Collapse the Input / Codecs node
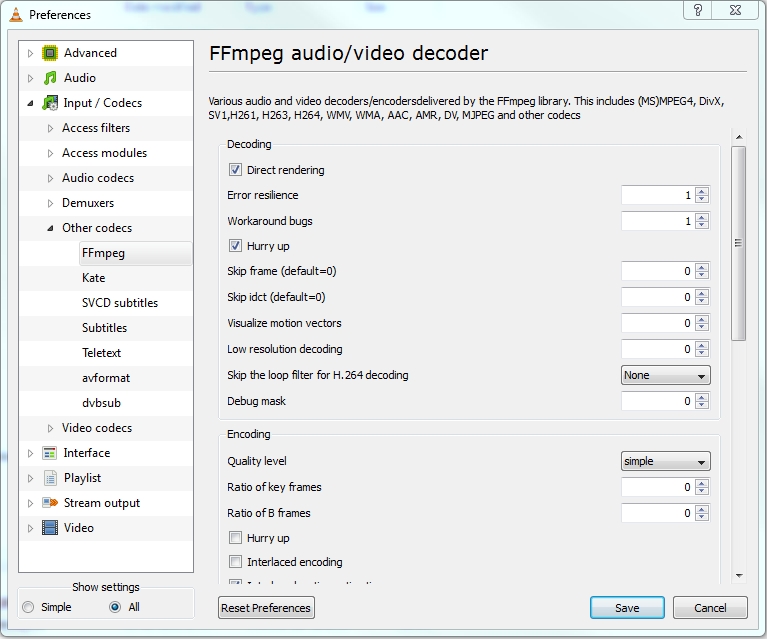Viewport: 767px width, 639px height. (30, 103)
